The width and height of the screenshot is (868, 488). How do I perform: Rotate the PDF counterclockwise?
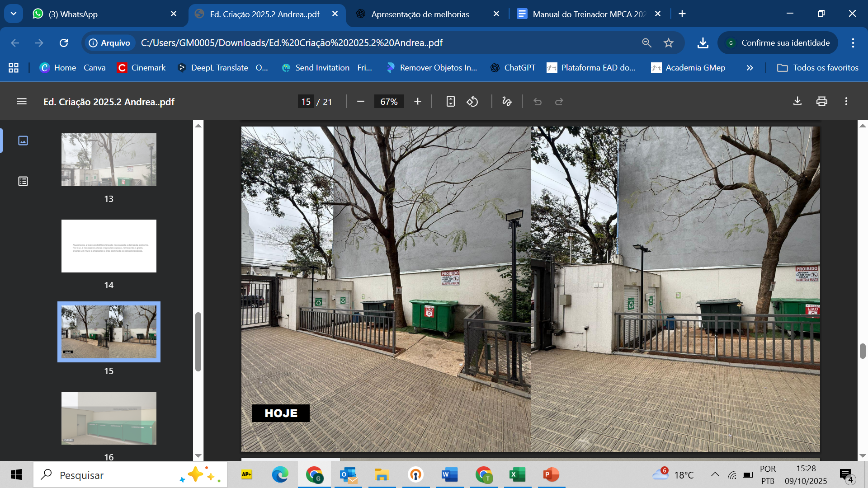pos(472,102)
